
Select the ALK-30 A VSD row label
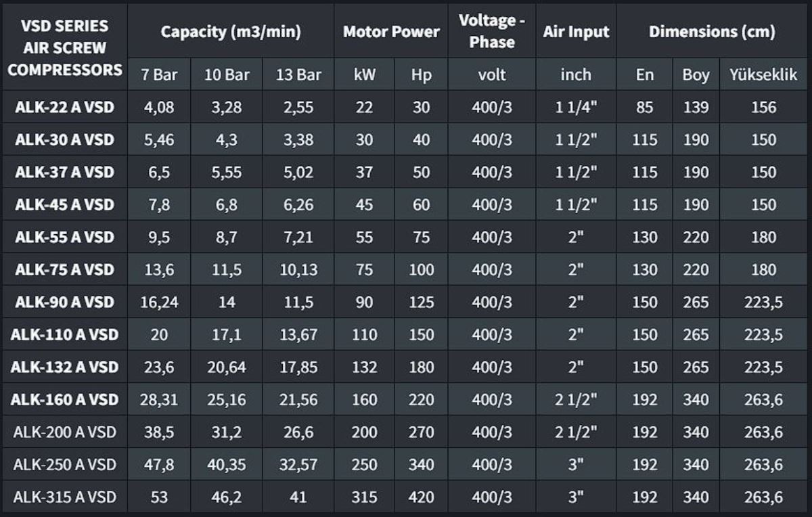click(x=65, y=139)
